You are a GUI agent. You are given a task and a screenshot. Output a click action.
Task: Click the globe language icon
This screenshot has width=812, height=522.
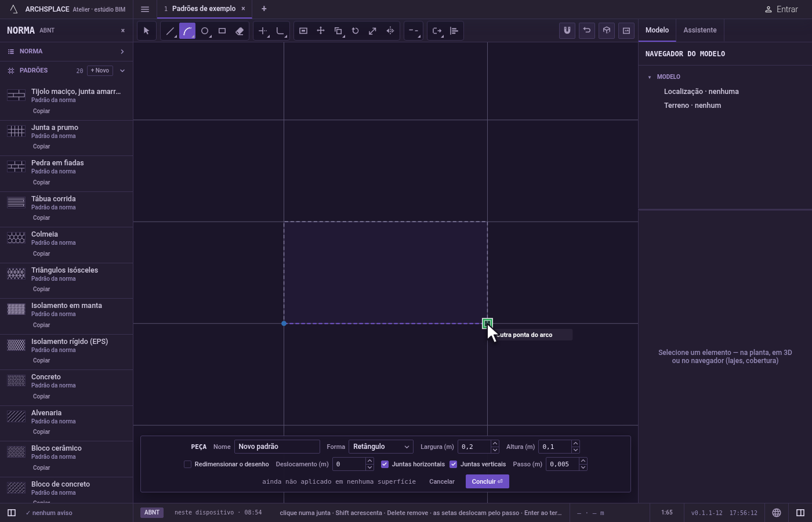tap(777, 513)
